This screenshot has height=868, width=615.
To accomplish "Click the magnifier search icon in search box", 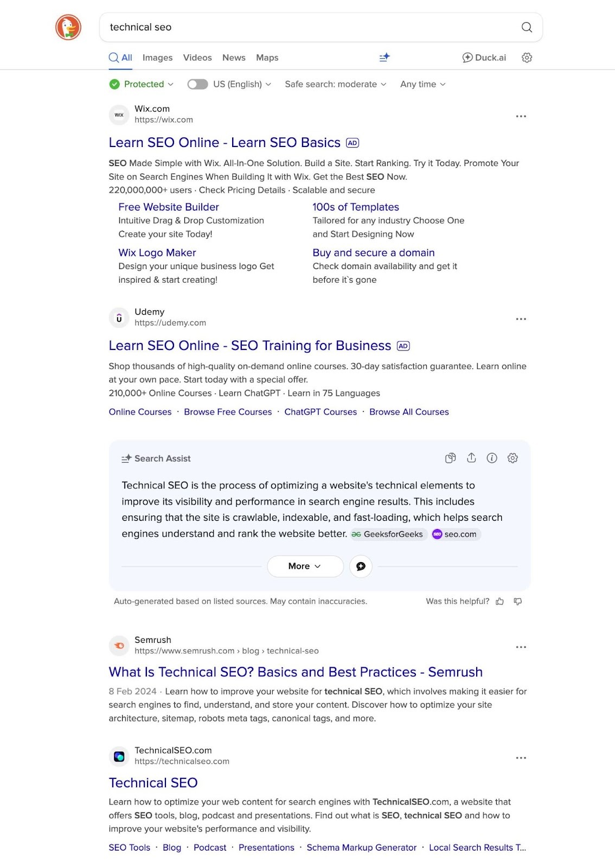I will [x=526, y=28].
